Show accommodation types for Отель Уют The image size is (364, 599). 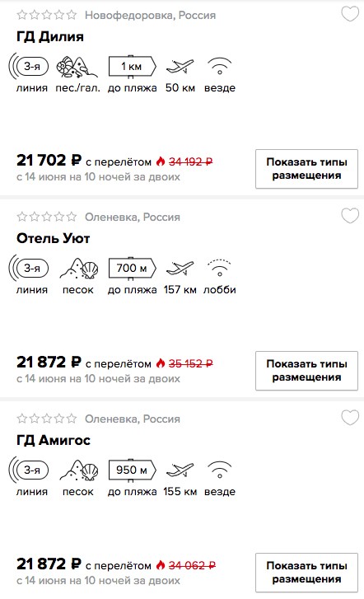click(x=306, y=371)
